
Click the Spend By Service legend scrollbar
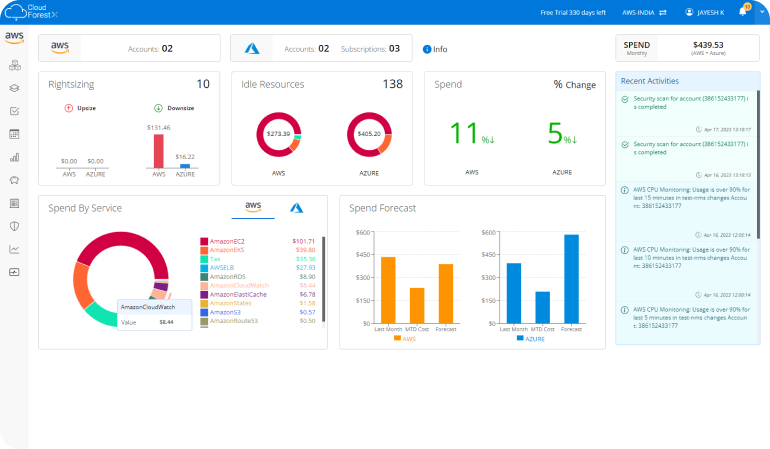coord(323,279)
